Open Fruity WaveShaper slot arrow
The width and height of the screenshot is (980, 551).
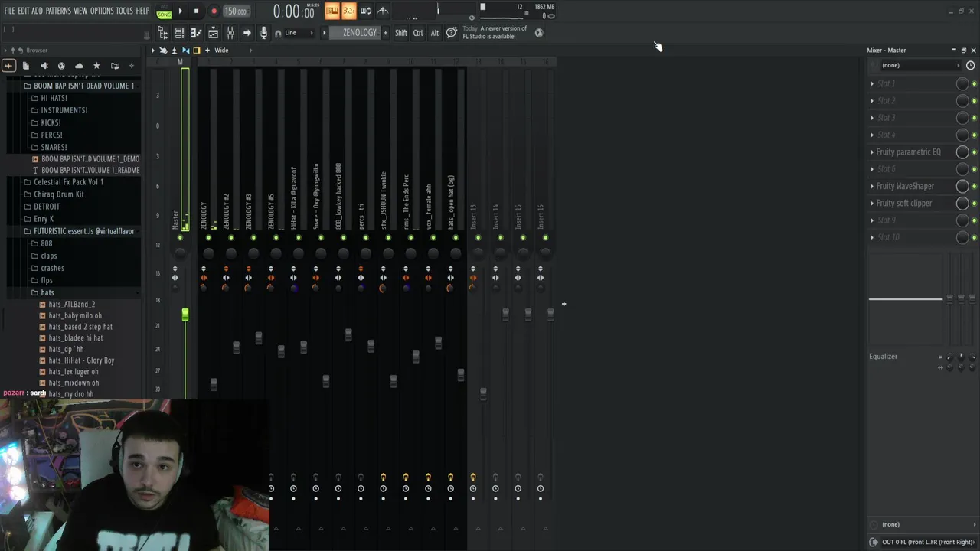point(872,186)
